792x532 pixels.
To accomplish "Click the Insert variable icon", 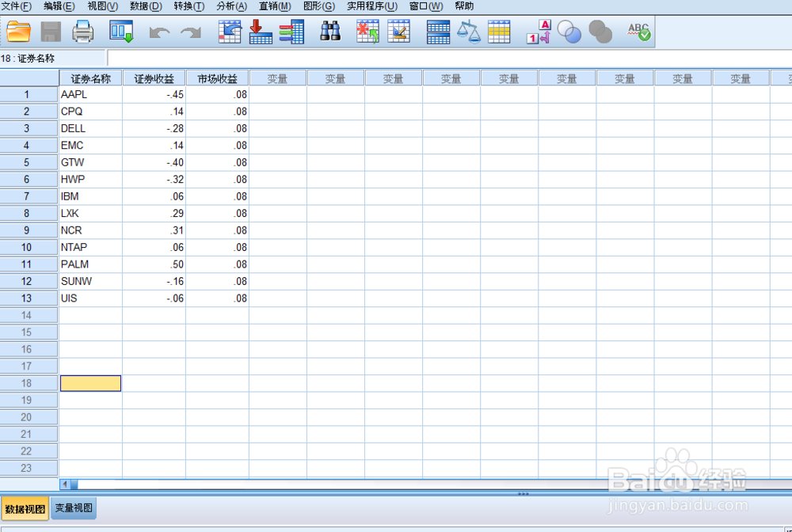I will point(399,32).
